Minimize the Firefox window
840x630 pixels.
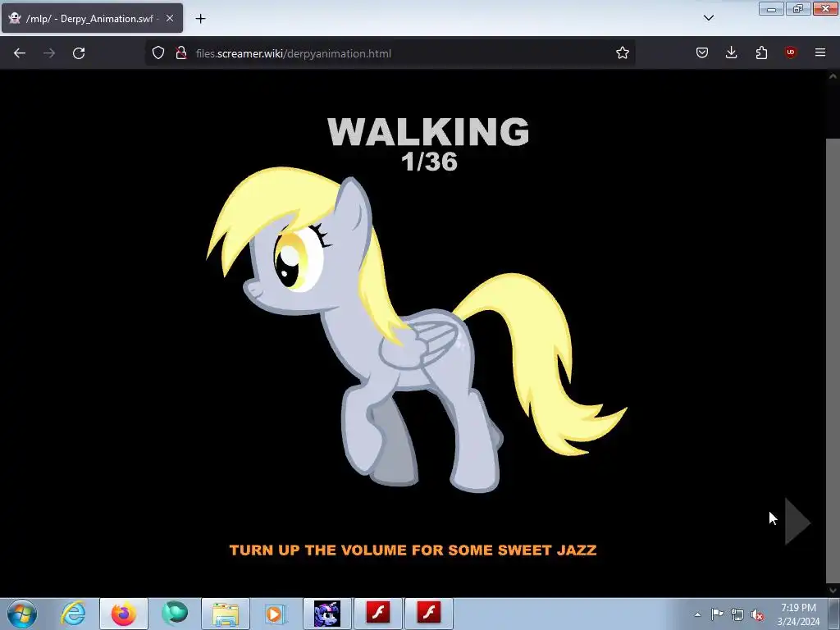(771, 9)
